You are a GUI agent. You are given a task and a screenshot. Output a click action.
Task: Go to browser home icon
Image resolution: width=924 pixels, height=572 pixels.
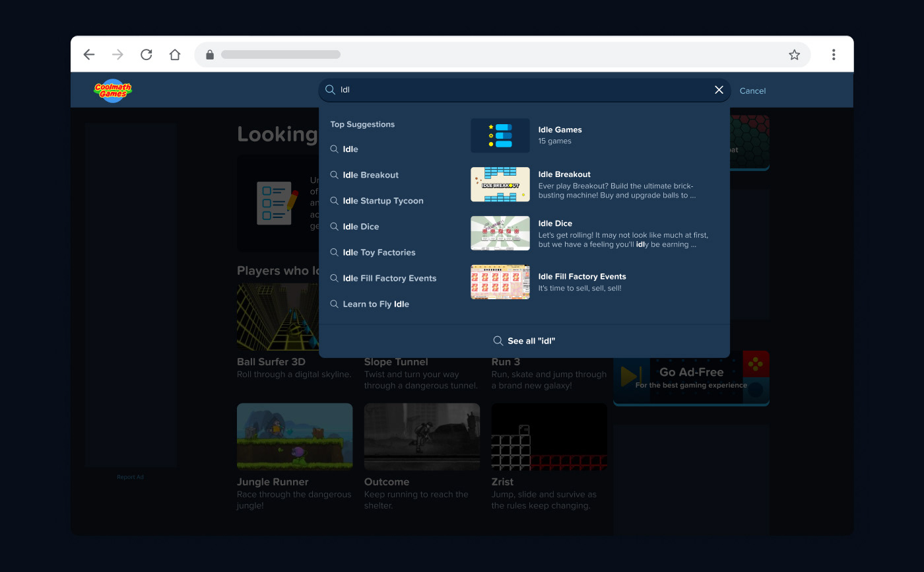(x=175, y=55)
